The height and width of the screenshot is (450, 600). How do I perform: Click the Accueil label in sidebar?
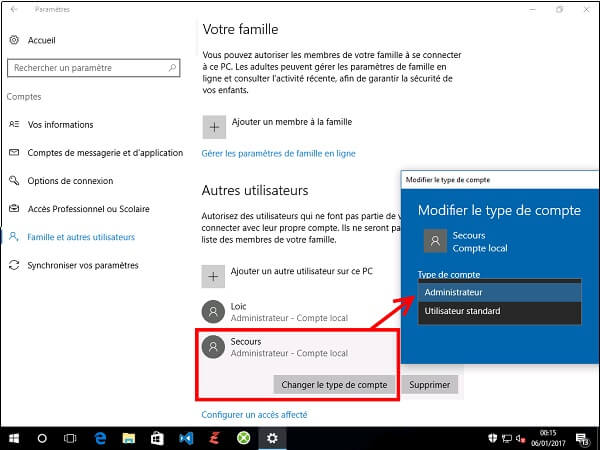(41, 40)
